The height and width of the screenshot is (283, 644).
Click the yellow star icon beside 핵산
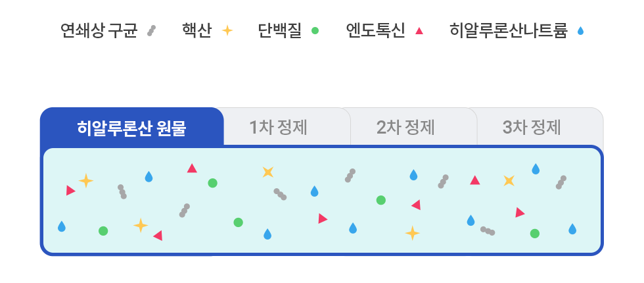[227, 30]
